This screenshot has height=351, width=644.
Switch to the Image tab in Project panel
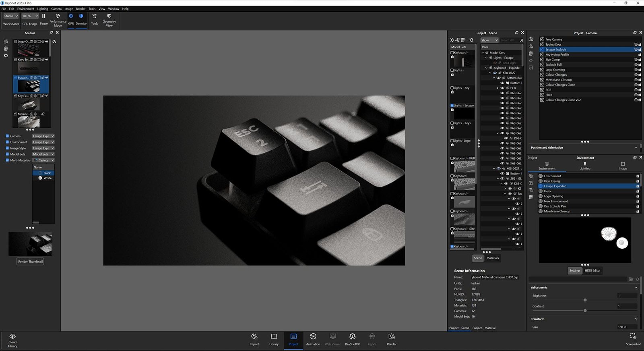(x=623, y=166)
